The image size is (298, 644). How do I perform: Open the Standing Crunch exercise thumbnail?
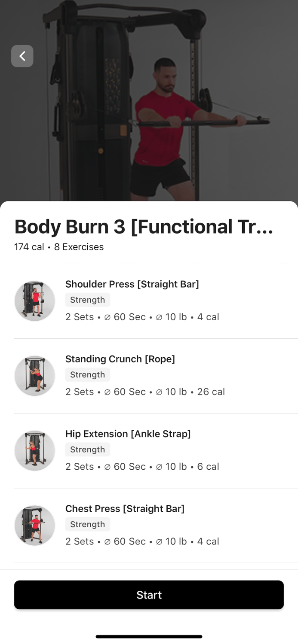[34, 375]
